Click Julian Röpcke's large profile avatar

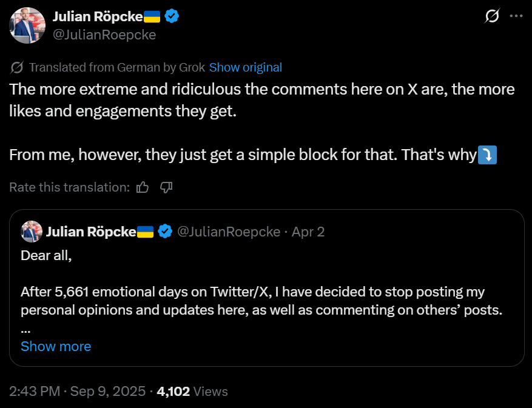[x=27, y=25]
